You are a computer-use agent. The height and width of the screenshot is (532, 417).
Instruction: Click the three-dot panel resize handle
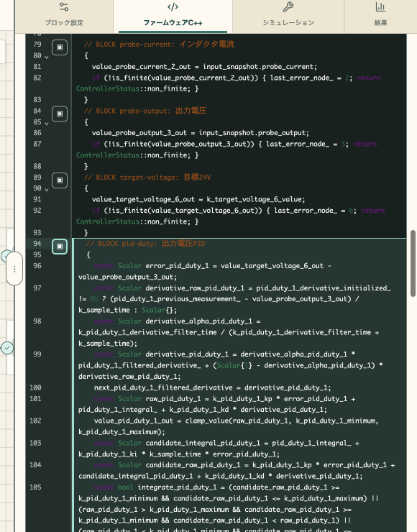click(x=14, y=269)
